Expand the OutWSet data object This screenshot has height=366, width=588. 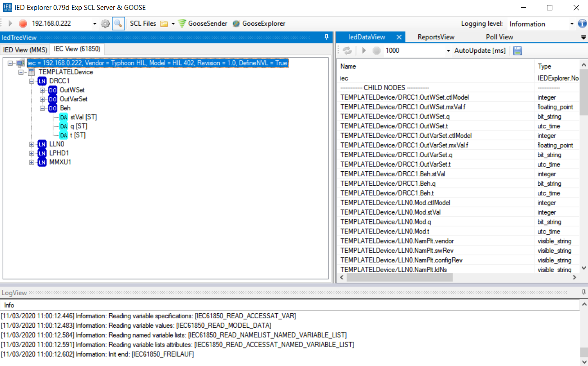[42, 90]
